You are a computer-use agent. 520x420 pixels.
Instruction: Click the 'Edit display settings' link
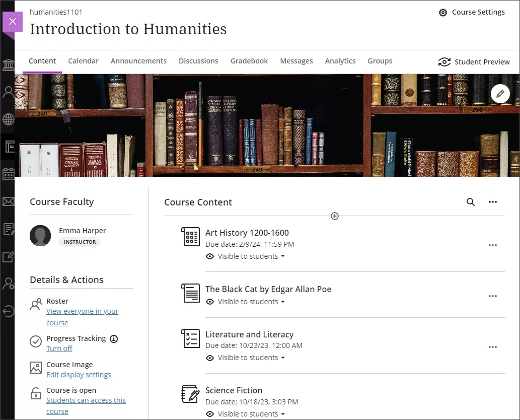[79, 375]
